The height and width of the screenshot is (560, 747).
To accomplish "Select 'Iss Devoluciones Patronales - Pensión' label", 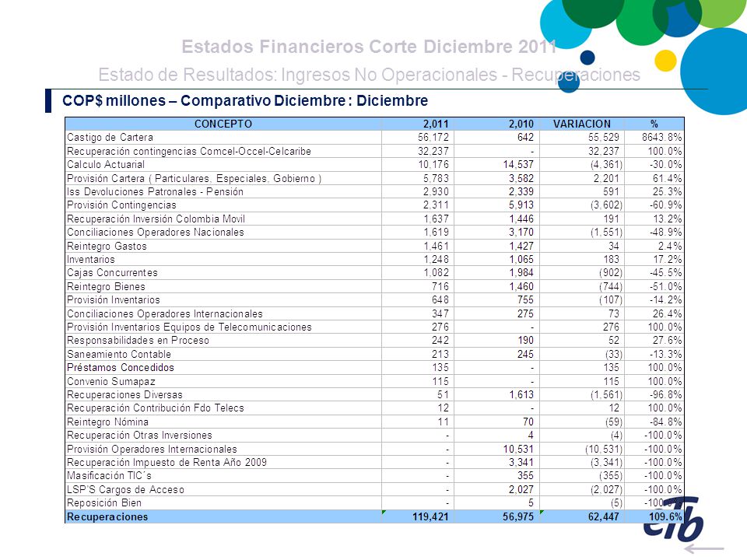I will click(x=155, y=192).
